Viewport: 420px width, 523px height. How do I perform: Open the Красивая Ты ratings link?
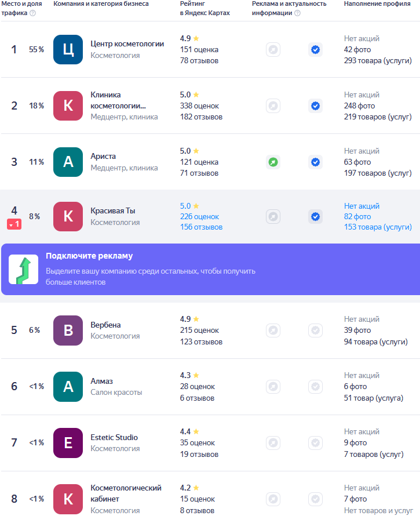click(199, 217)
